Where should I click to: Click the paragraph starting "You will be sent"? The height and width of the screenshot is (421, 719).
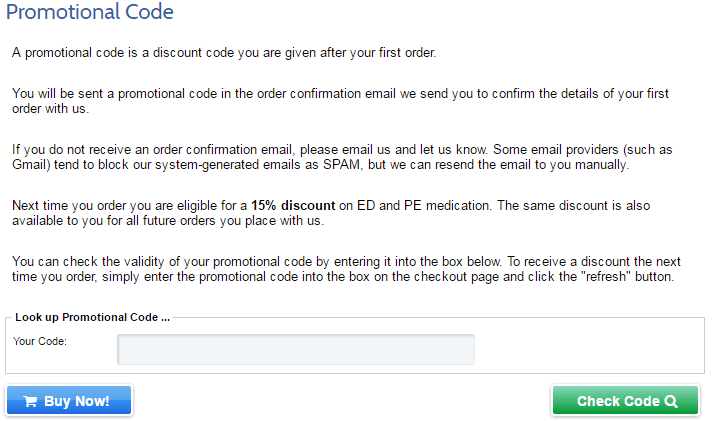(340, 101)
